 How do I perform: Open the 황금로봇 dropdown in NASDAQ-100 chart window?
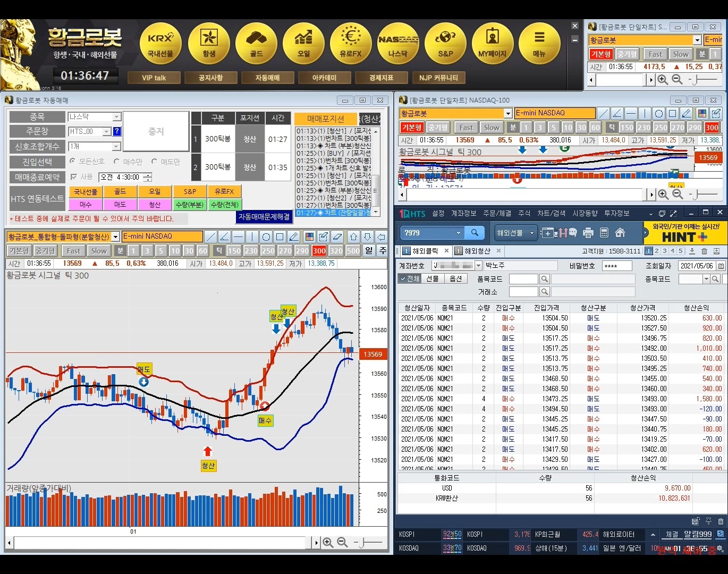(x=507, y=113)
